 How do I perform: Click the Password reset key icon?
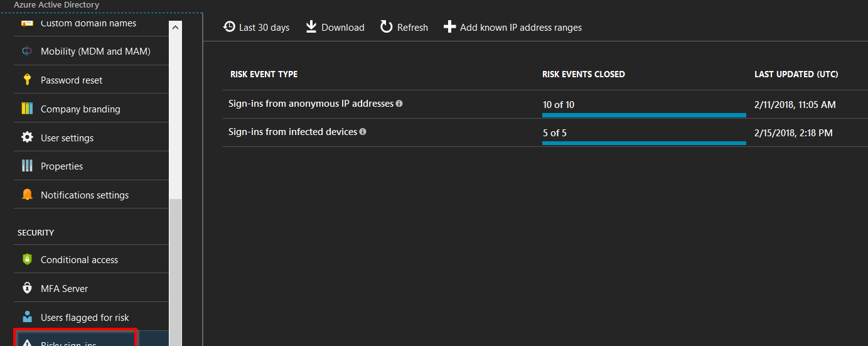[27, 80]
